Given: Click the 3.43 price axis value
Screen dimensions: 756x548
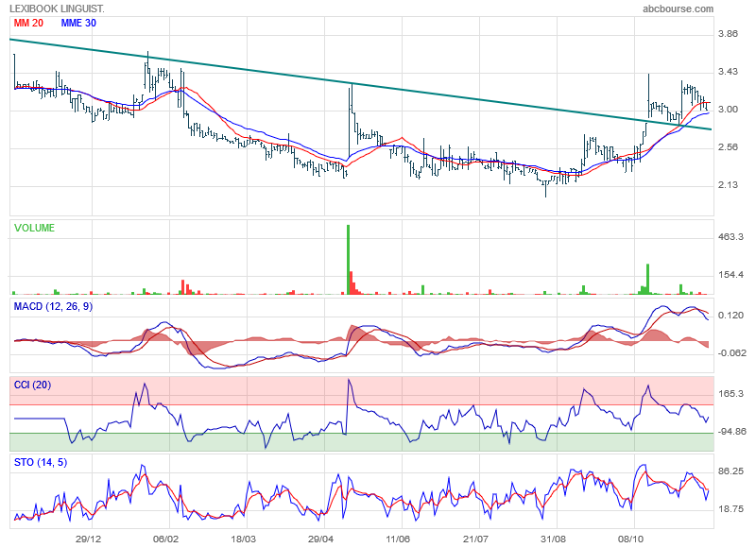Looking at the screenshot, I should point(728,72).
